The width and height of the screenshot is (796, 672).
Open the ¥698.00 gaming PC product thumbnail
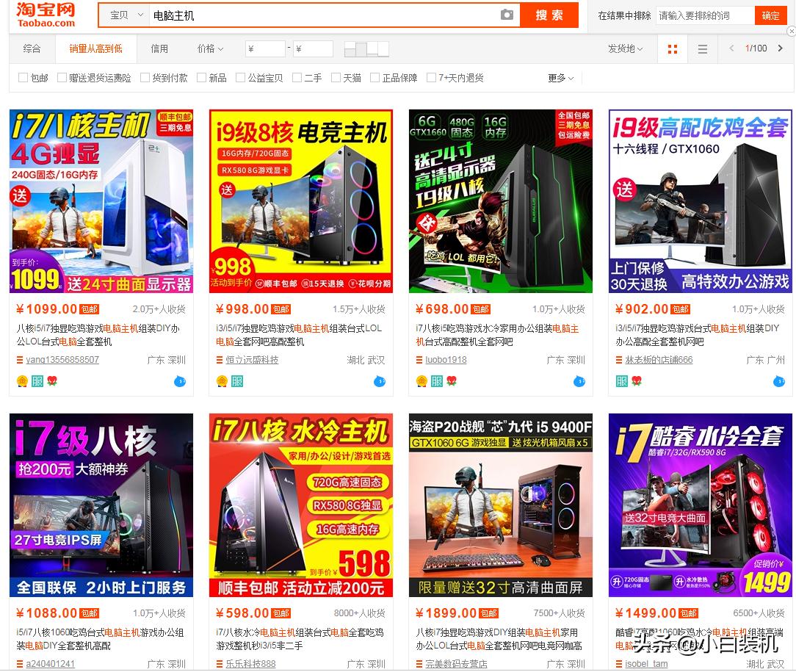click(x=500, y=200)
